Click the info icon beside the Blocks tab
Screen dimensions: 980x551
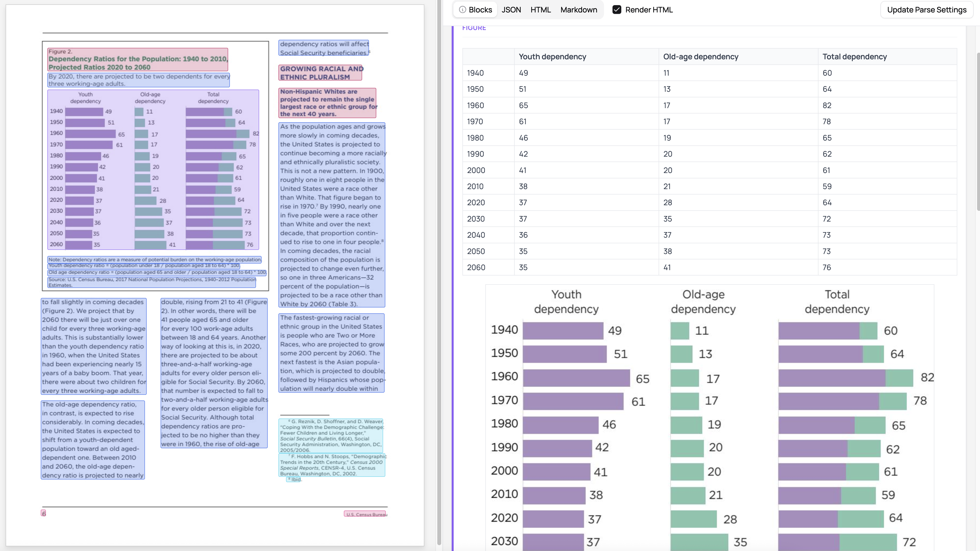pos(463,10)
